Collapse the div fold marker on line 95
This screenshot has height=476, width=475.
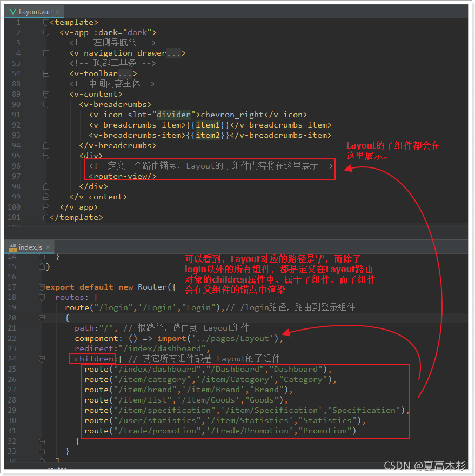(46, 156)
